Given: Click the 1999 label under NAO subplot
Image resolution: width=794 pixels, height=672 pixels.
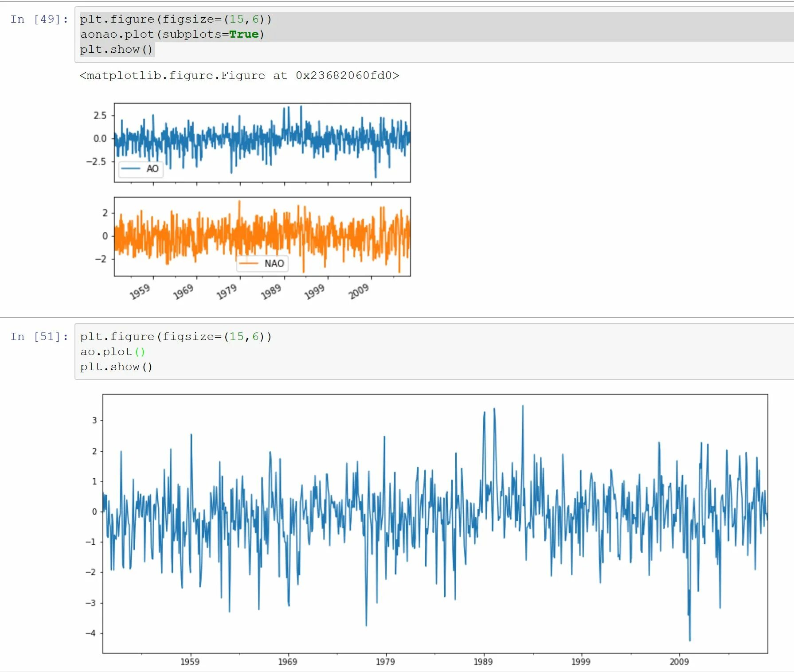Looking at the screenshot, I should pos(314,292).
